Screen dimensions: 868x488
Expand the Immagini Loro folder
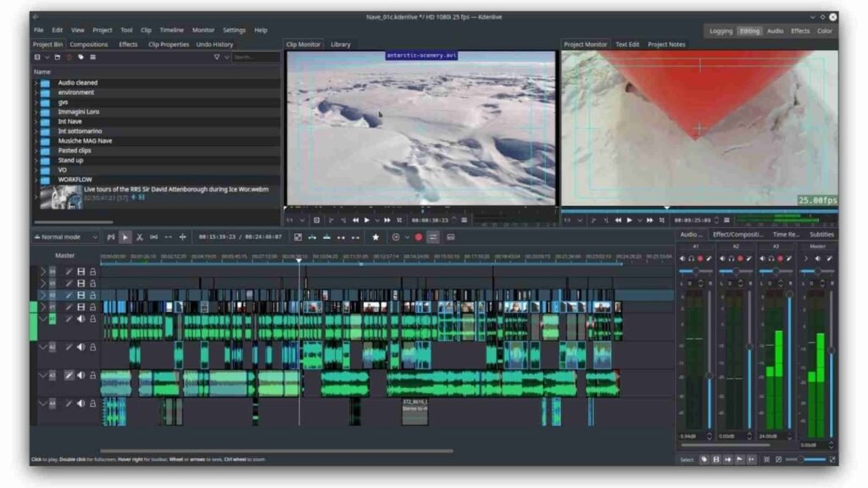[36, 112]
